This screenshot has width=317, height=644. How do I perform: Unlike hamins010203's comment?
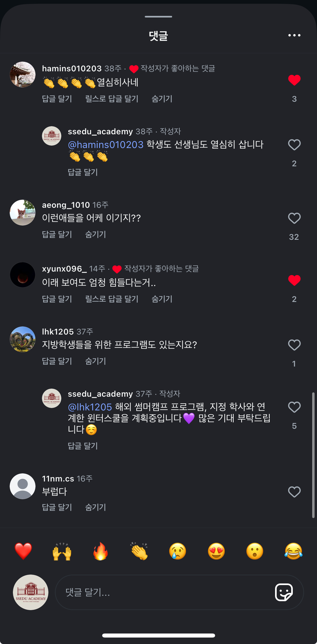point(294,80)
